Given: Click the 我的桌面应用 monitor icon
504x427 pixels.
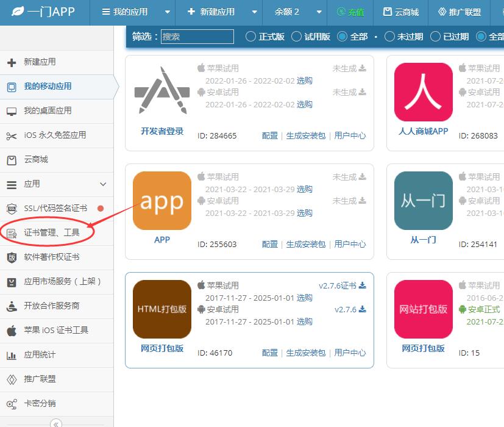Looking at the screenshot, I should 12,112.
